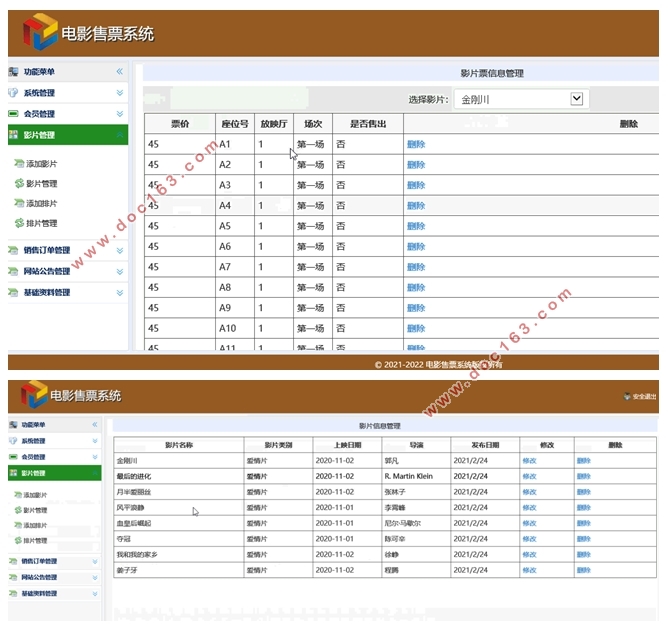Image resolution: width=668 pixels, height=629 pixels.
Task: Expand 基础资料管理 chevron in top sidebar
Action: click(x=120, y=292)
